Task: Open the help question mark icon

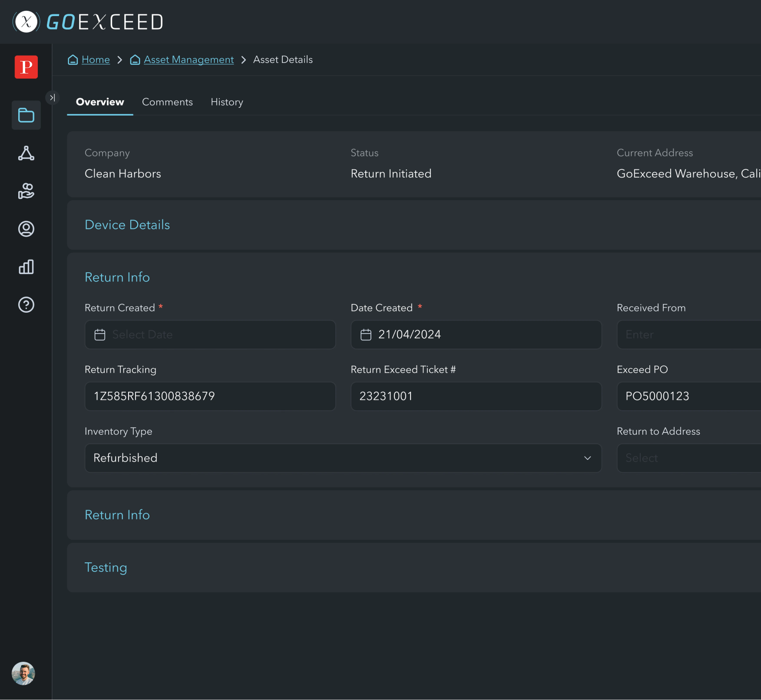Action: (26, 305)
